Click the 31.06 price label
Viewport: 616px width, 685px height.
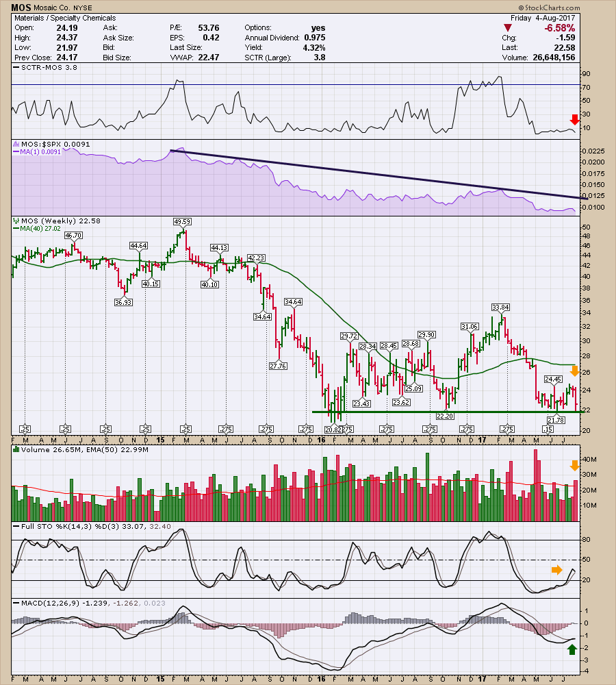[470, 326]
